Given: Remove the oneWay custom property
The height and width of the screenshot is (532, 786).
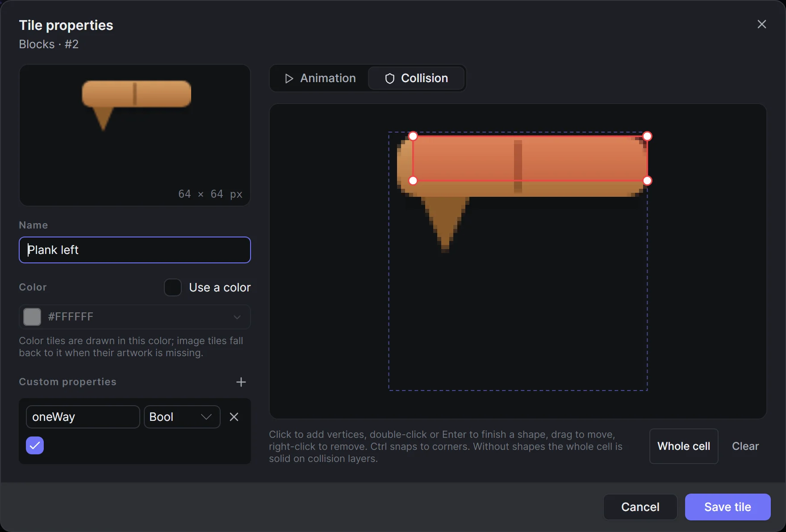Looking at the screenshot, I should pyautogui.click(x=234, y=417).
